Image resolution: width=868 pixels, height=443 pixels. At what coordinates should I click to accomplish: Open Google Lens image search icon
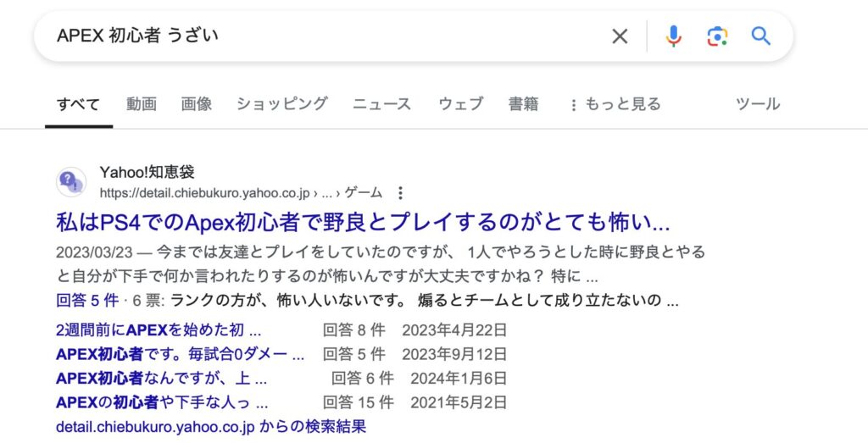(717, 36)
